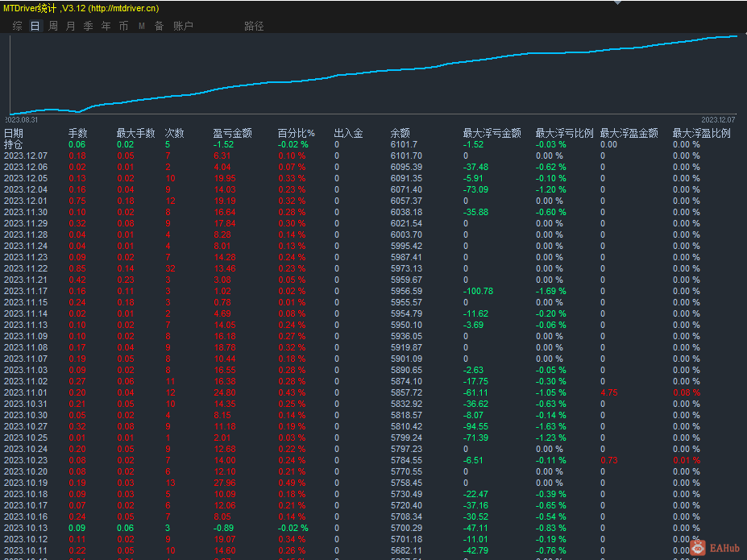Click the small triangle at top edge

(618, 3)
